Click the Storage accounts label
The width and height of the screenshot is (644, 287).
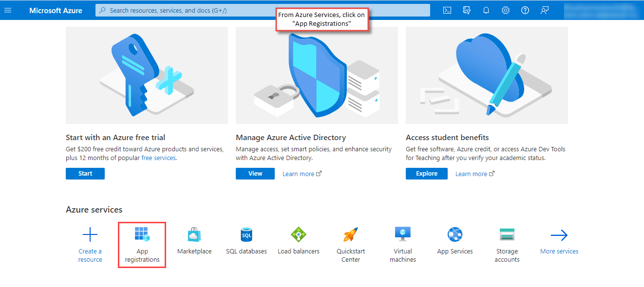click(507, 255)
